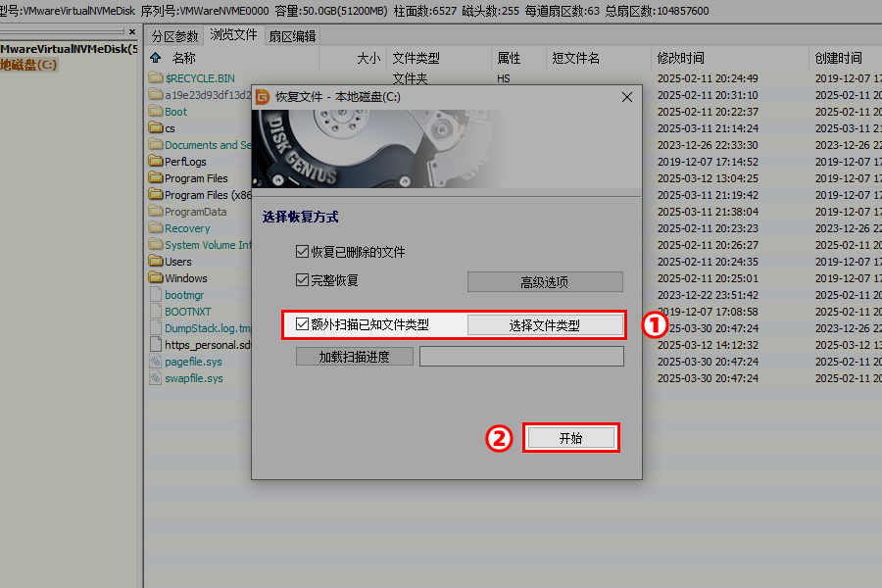Close the 恢复文件 dialog
Viewport: 882px width, 588px height.
point(627,97)
